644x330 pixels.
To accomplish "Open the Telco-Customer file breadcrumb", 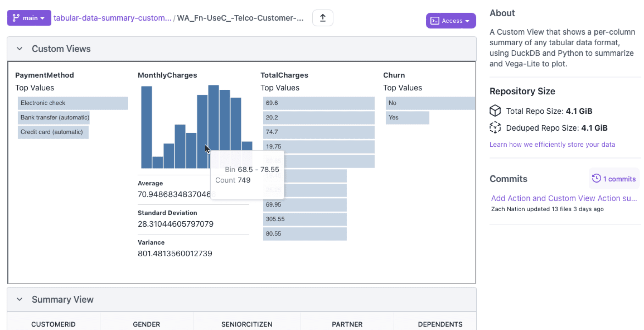I will pyautogui.click(x=240, y=18).
